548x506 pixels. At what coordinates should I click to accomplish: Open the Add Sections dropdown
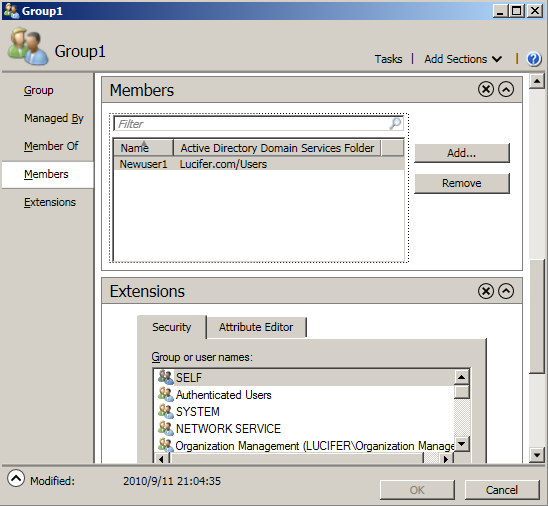pyautogui.click(x=463, y=59)
